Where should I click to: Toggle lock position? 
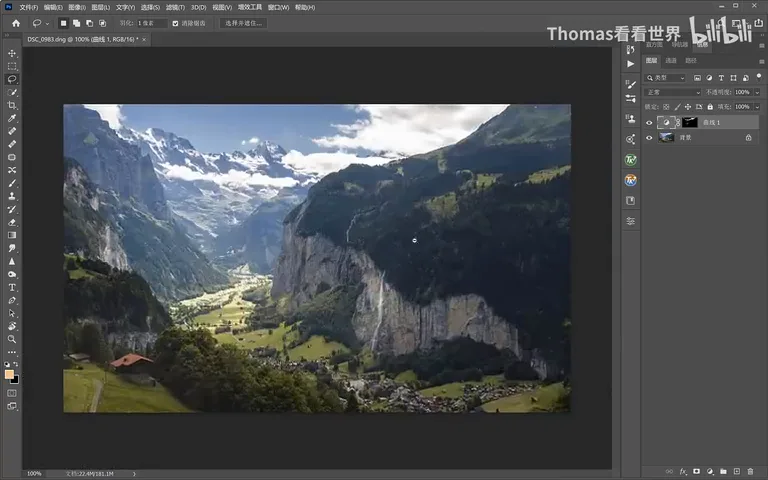pos(688,107)
